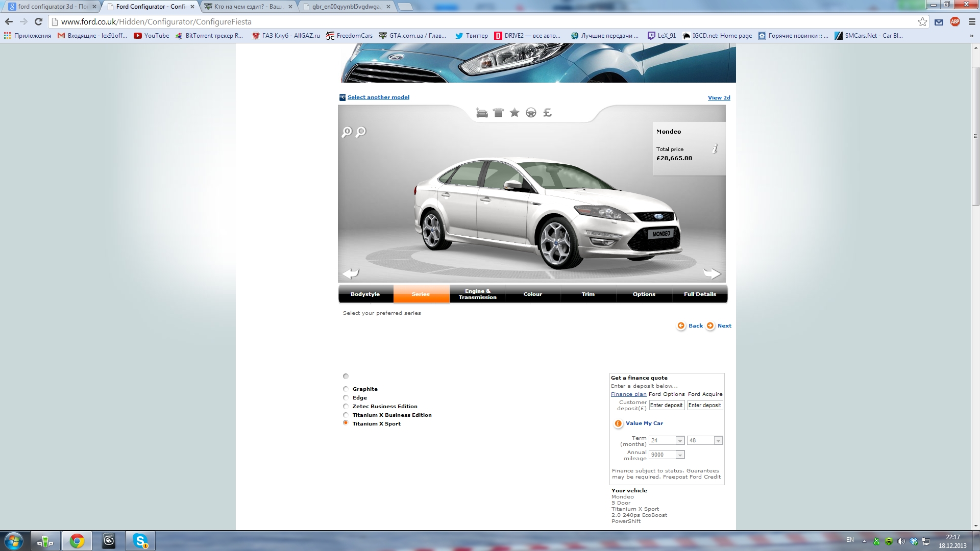Switch to the Series tab
Viewport: 980px width, 551px height.
click(421, 294)
